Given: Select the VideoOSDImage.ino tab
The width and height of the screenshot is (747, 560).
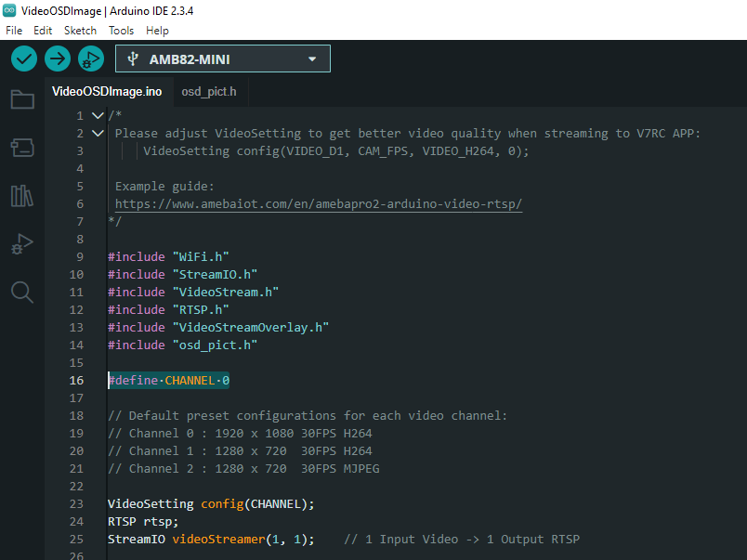Looking at the screenshot, I should 107,92.
